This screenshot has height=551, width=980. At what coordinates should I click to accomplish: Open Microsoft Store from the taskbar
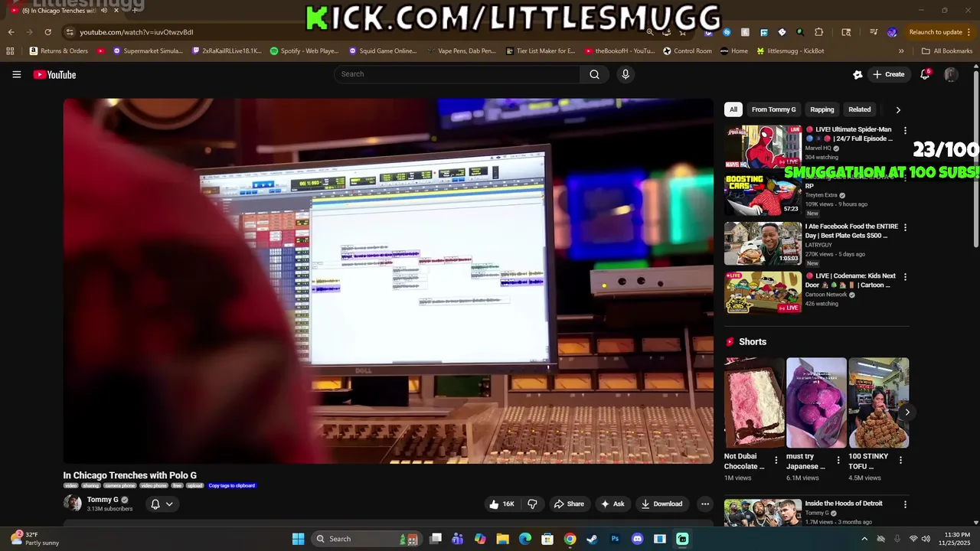pyautogui.click(x=547, y=539)
